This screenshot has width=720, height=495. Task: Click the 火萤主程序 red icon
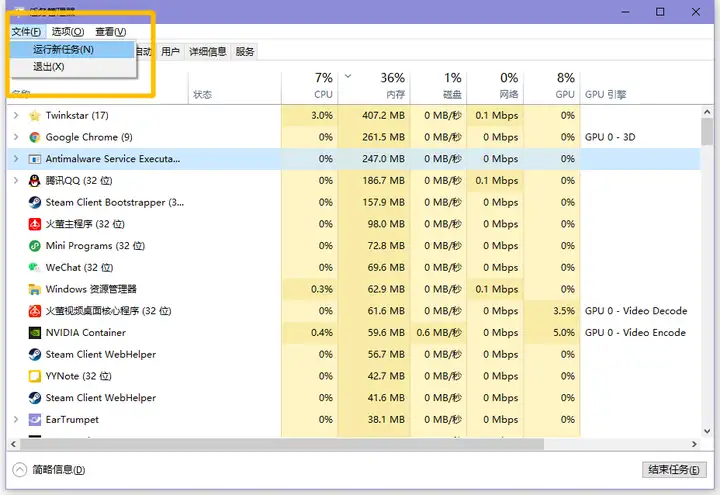pos(34,224)
